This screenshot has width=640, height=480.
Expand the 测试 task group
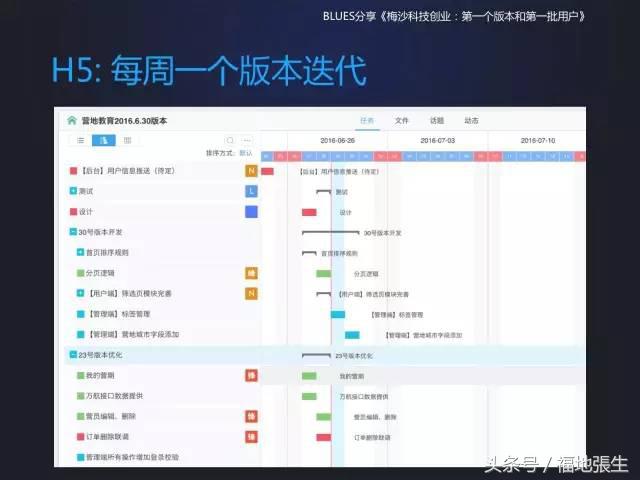73,191
